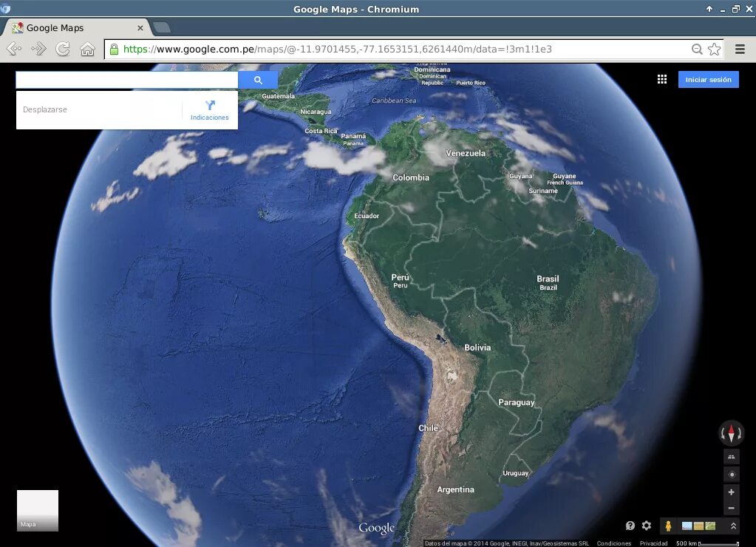
Task: Open the help question mark icon
Action: click(x=630, y=526)
